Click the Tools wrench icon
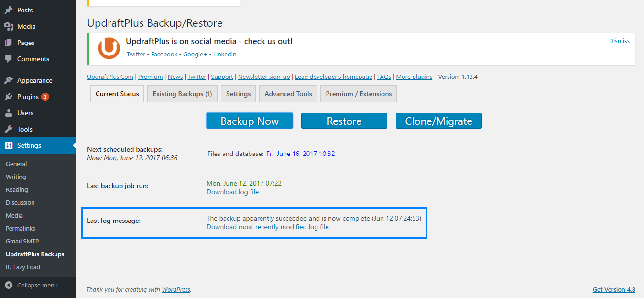 click(9, 129)
